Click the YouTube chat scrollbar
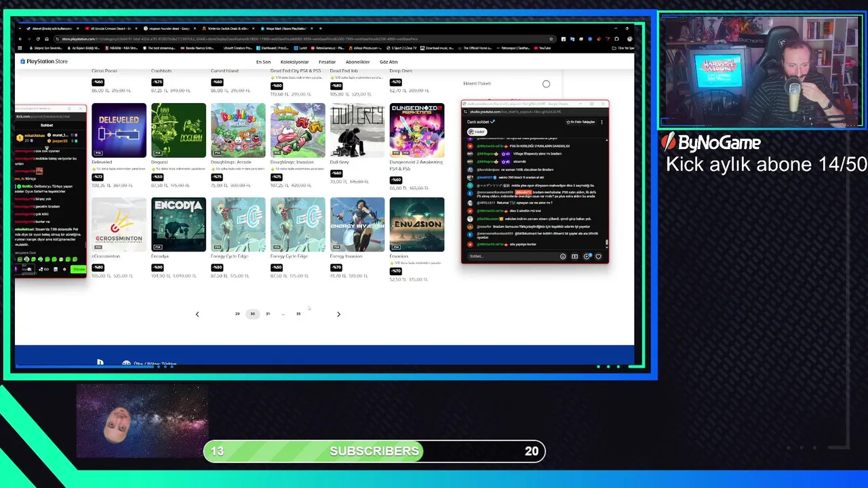Viewport: 868px width, 488px height. [606, 242]
